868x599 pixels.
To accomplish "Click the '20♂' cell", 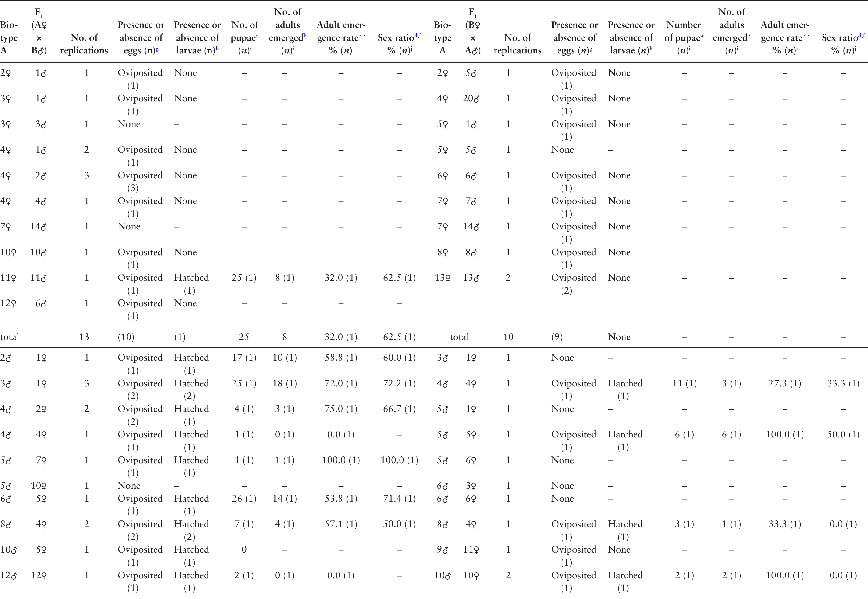I will (x=471, y=99).
